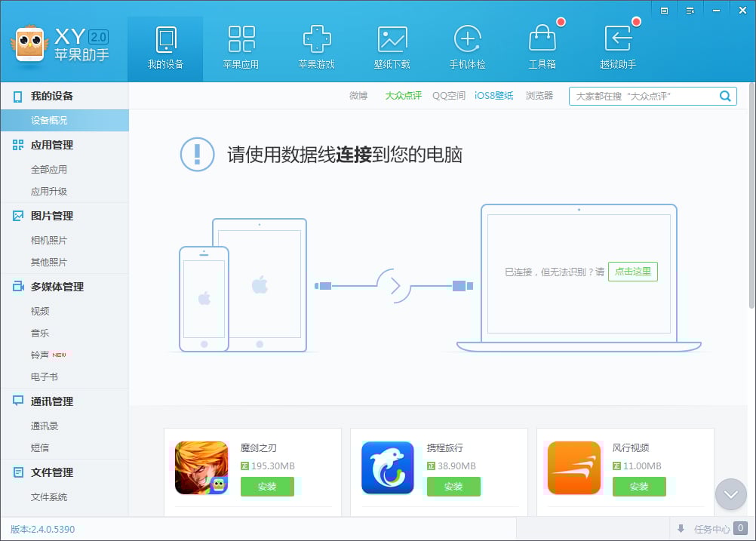The width and height of the screenshot is (756, 541).
Task: Expand the 多媒体管理 sidebar section
Action: pos(57,287)
